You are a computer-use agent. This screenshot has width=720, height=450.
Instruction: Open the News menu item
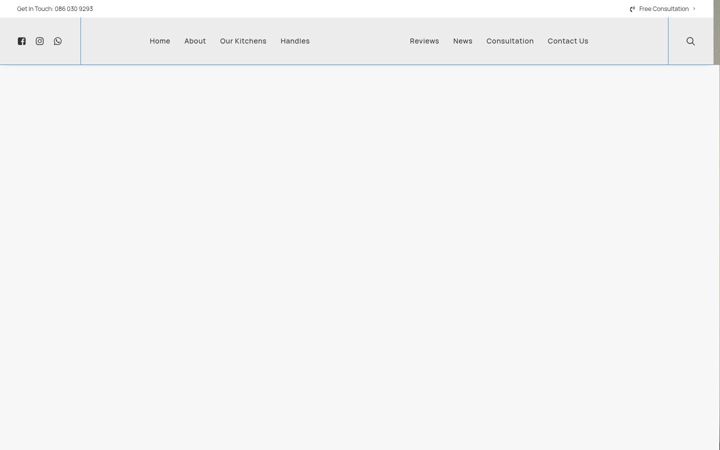(x=462, y=41)
